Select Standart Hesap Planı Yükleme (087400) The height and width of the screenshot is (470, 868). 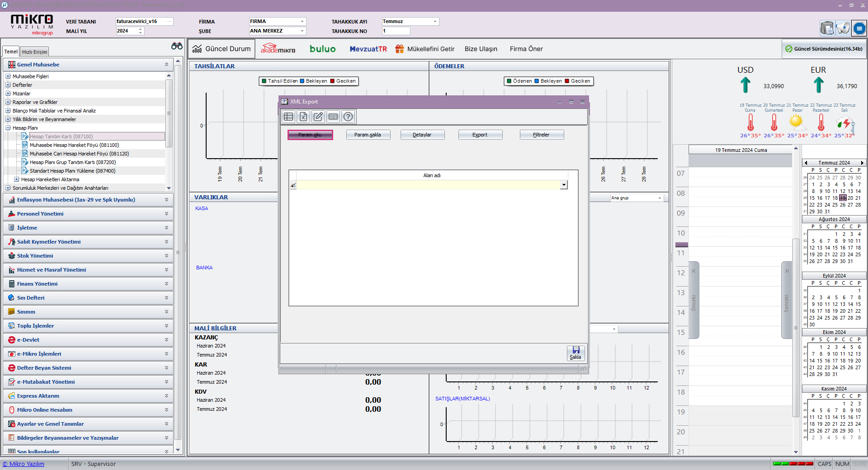72,171
